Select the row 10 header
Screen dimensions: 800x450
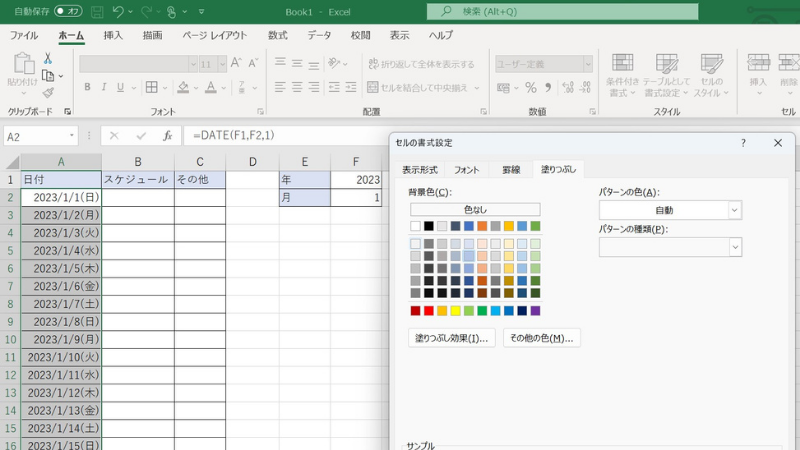coord(10,339)
